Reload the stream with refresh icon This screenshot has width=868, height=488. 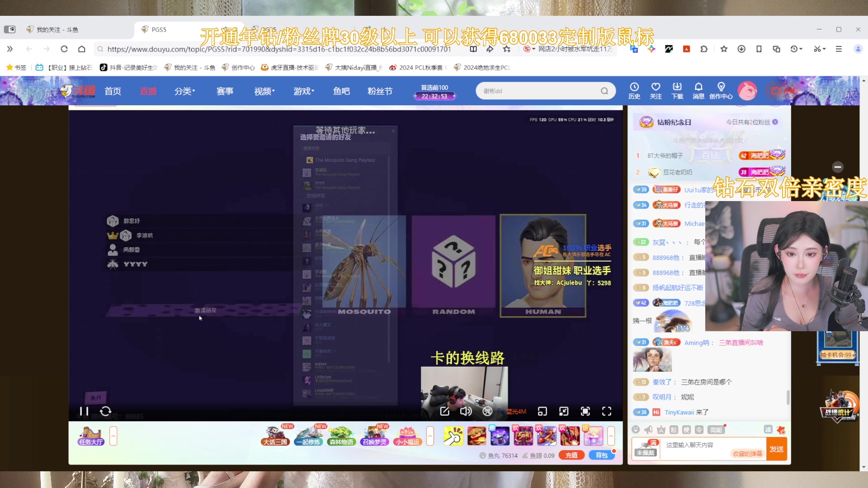coord(106,411)
